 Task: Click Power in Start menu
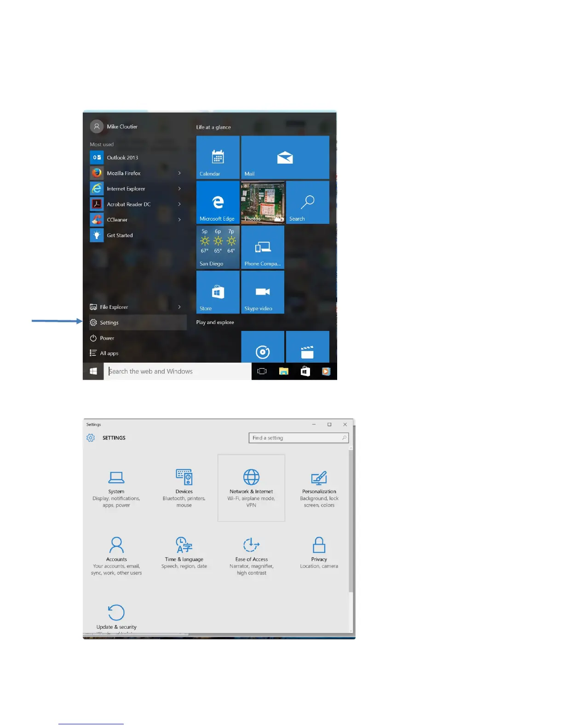click(x=138, y=338)
